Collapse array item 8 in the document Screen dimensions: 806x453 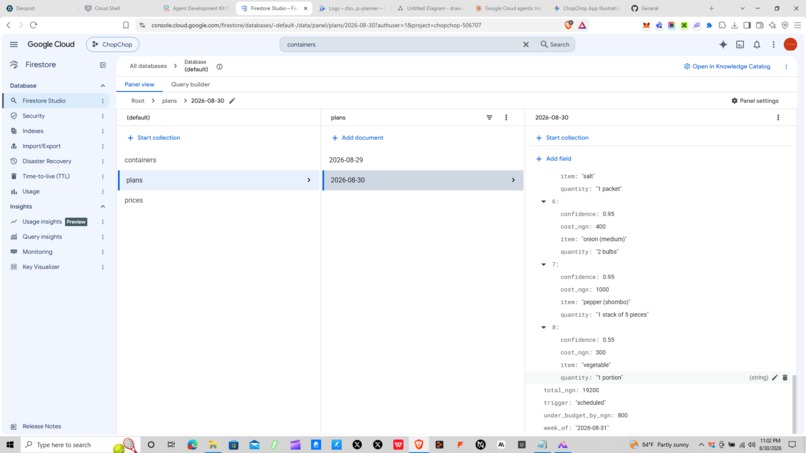(x=543, y=327)
